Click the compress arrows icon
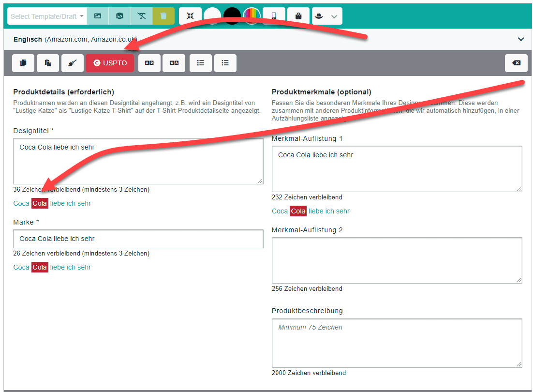Screen dimensions: 533x392 point(190,16)
